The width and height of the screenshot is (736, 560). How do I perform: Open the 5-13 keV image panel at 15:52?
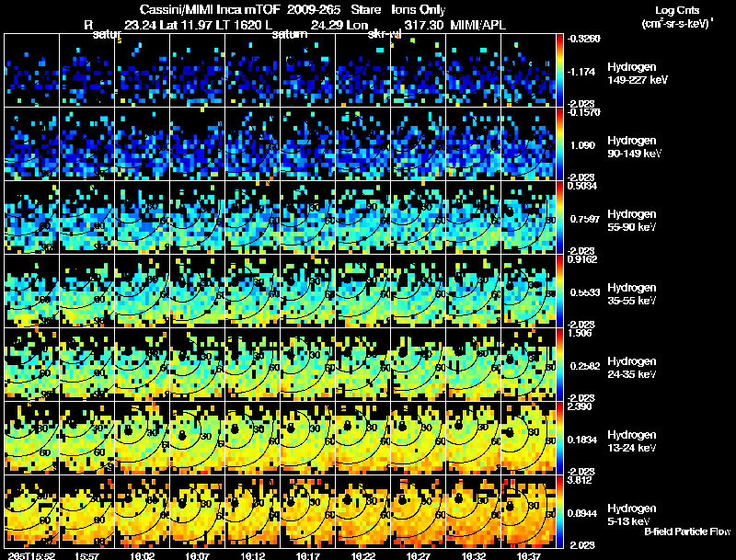coord(32,511)
